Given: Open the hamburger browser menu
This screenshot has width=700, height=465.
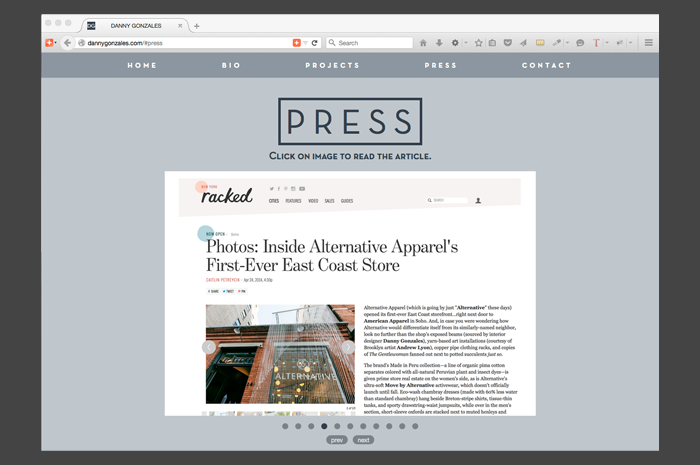Looking at the screenshot, I should 649,43.
